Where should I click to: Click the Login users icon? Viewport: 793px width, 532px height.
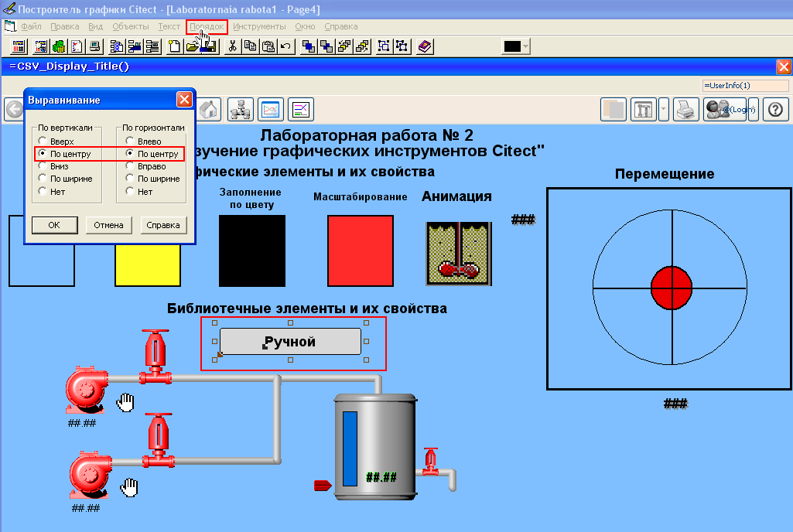pyautogui.click(x=726, y=109)
